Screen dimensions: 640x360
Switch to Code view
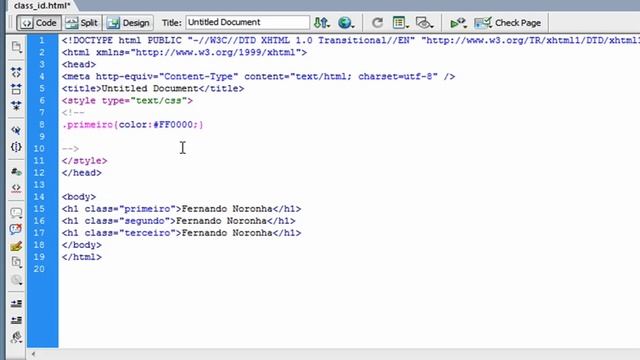coord(39,23)
